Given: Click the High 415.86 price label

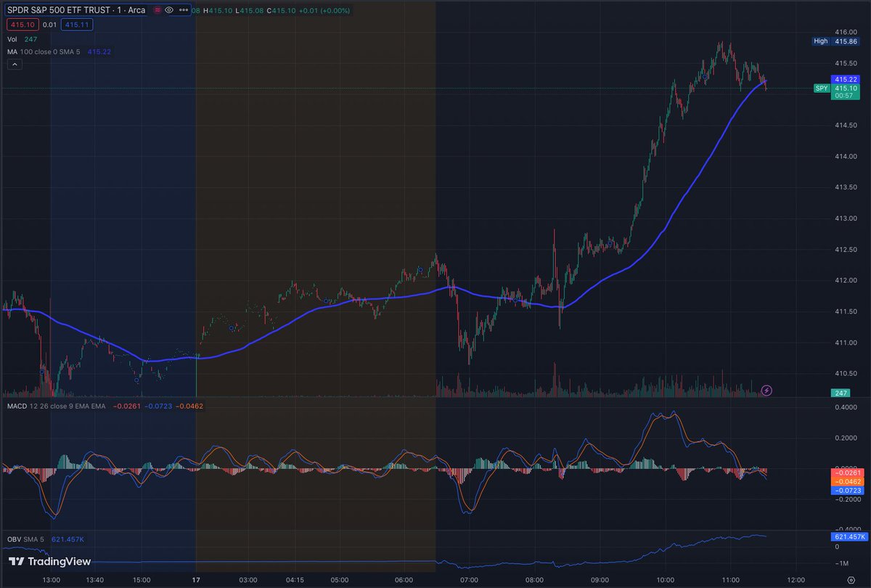Looking at the screenshot, I should click(x=835, y=41).
